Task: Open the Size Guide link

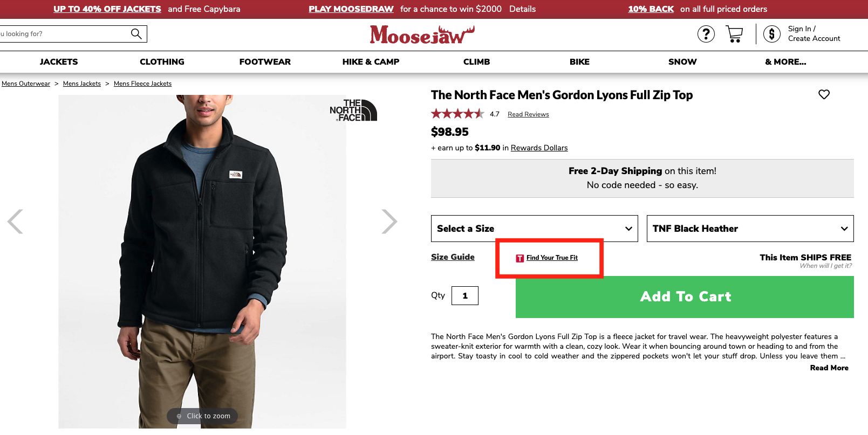Action: pos(453,257)
